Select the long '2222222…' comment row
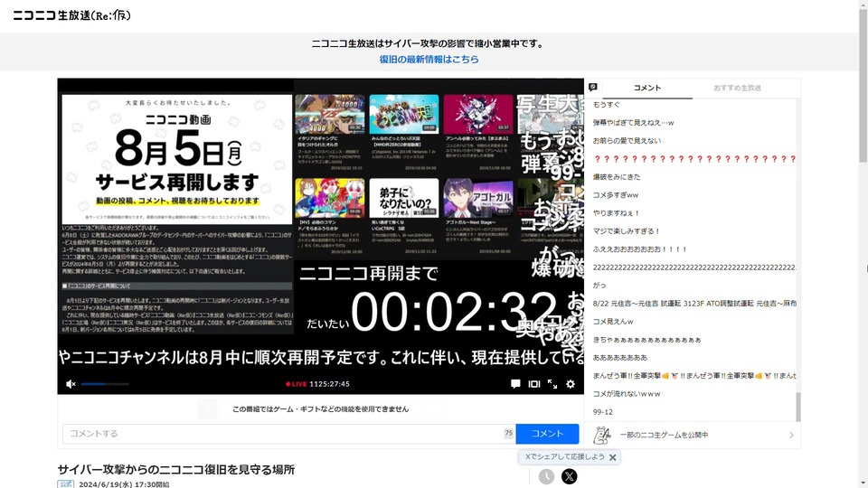Image resolution: width=868 pixels, height=488 pixels. [x=693, y=267]
